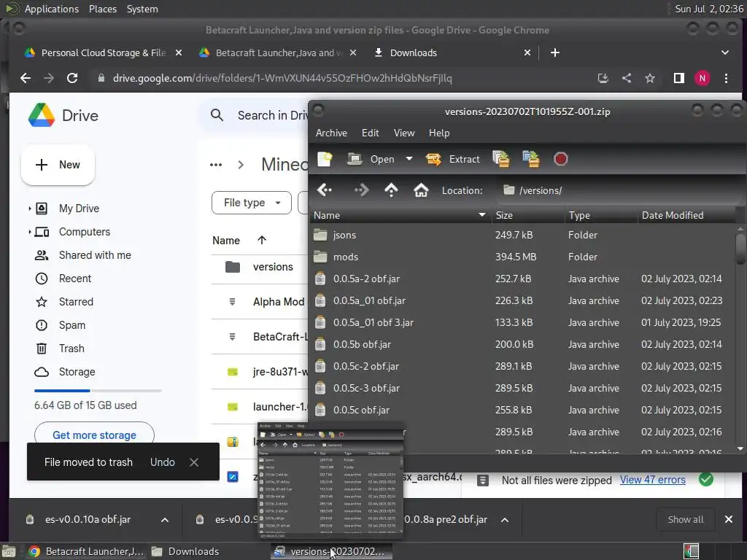Go forward in archive location history
The image size is (747, 560).
click(x=361, y=190)
